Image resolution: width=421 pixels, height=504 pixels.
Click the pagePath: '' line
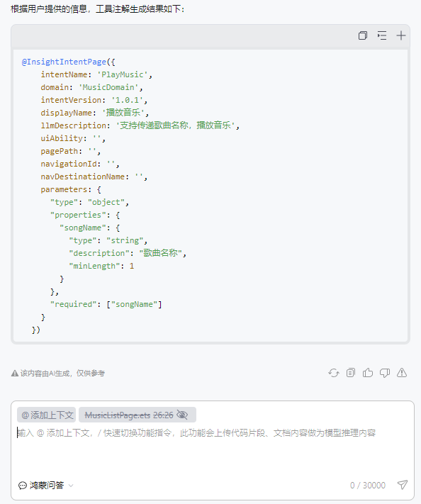pos(71,151)
